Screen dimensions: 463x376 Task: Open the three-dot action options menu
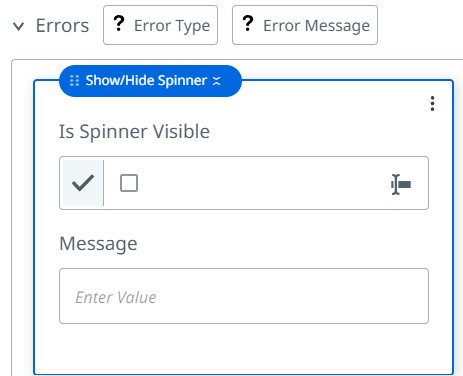click(x=432, y=104)
